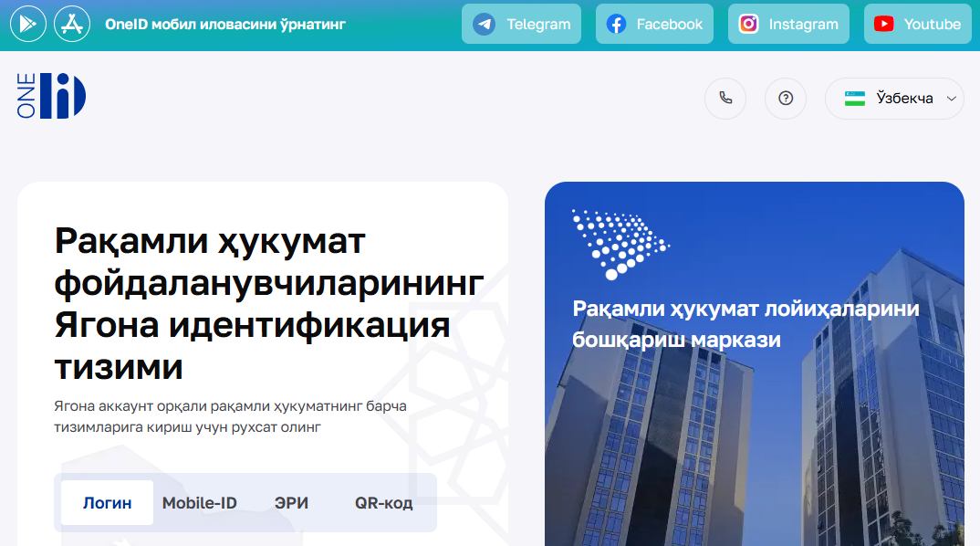Screen dimensions: 980x546
Task: Open the Youtube channel button
Action: click(x=918, y=24)
